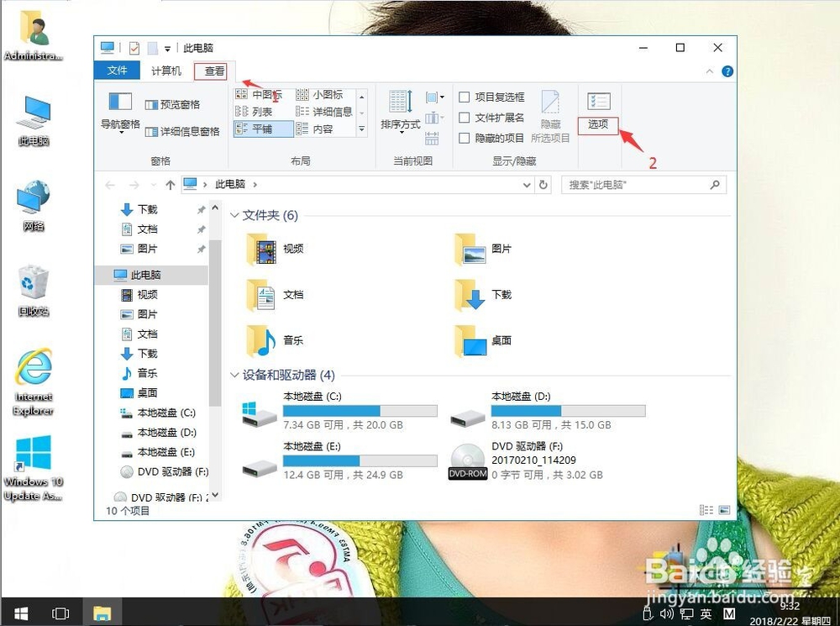The height and width of the screenshot is (626, 840).
Task: Open the 文件 (File) menu
Action: (x=118, y=71)
